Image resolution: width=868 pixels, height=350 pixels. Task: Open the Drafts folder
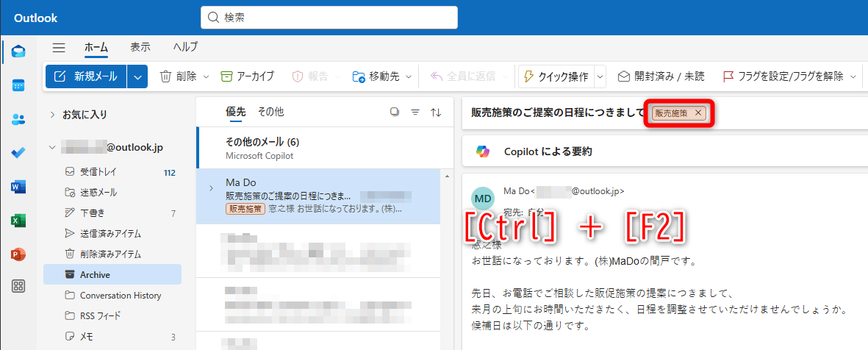pos(113,213)
